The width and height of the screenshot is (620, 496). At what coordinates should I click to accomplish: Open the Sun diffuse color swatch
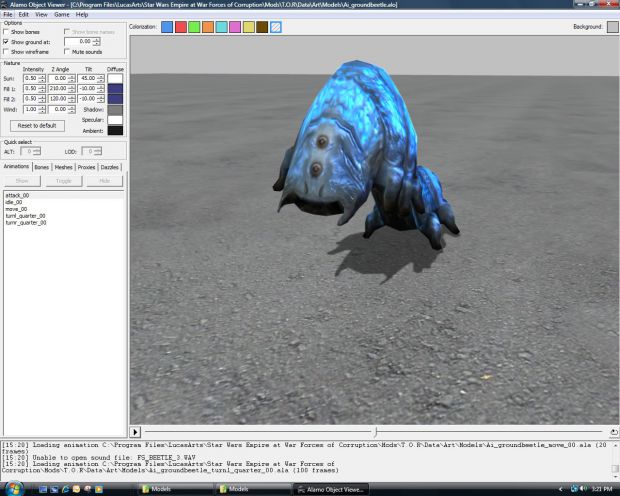click(115, 78)
